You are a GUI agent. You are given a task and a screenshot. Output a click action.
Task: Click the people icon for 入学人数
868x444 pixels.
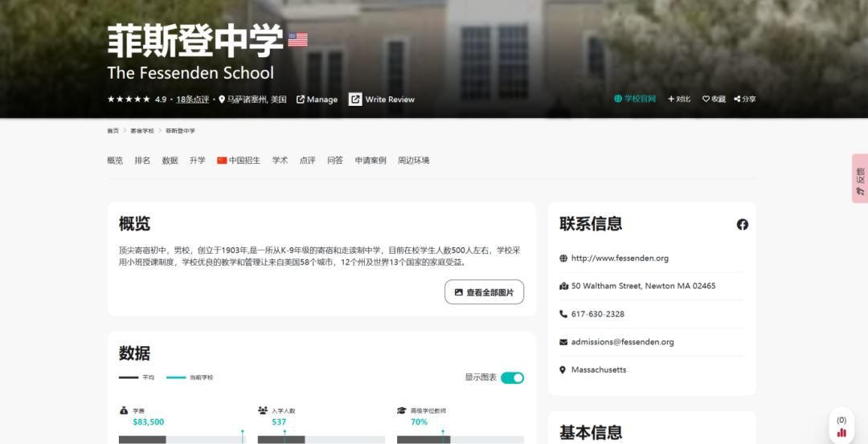262,410
